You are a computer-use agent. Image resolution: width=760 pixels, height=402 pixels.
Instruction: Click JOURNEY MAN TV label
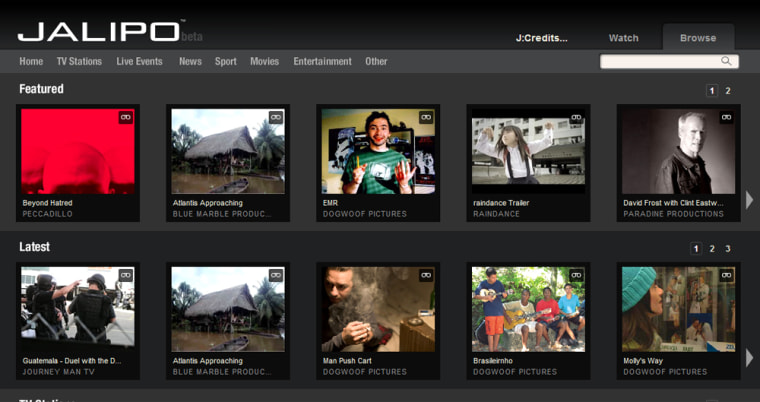(59, 372)
